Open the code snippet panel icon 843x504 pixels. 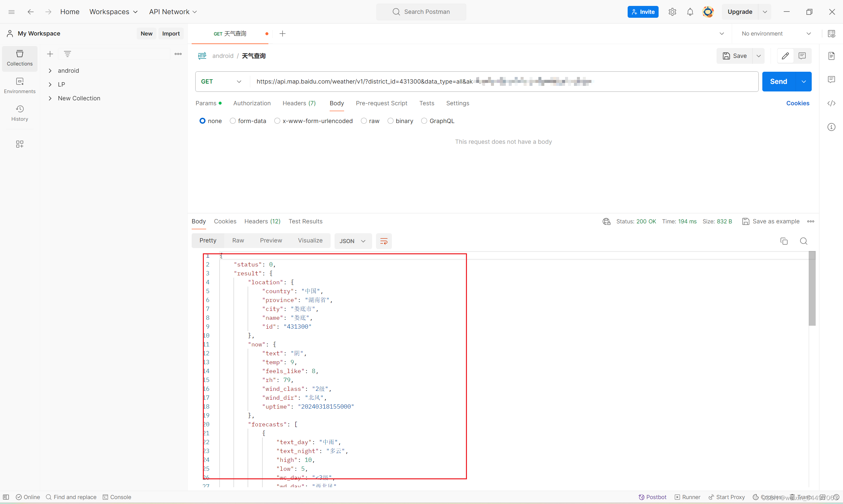[x=831, y=103]
